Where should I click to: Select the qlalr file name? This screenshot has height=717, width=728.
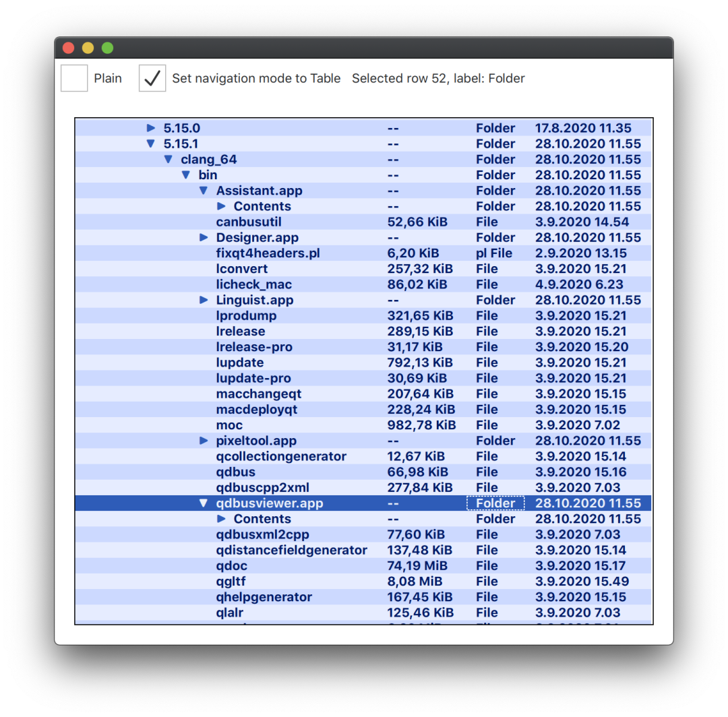click(230, 612)
